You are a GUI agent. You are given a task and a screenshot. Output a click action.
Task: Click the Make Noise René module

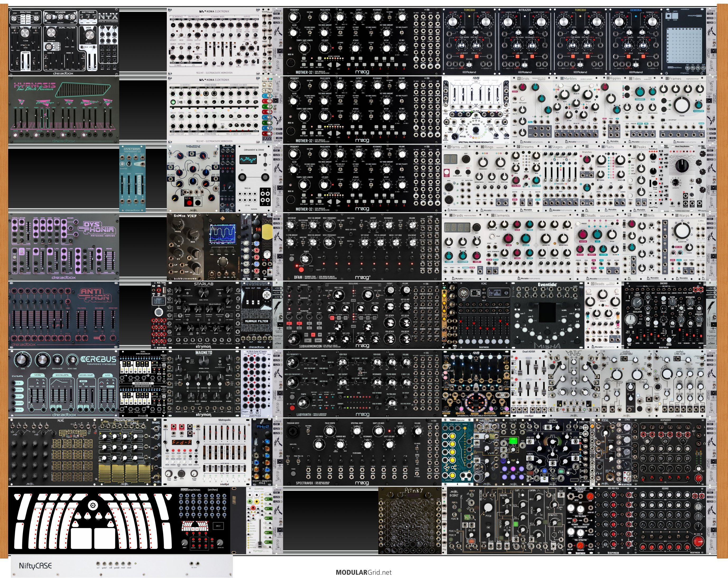[53, 452]
